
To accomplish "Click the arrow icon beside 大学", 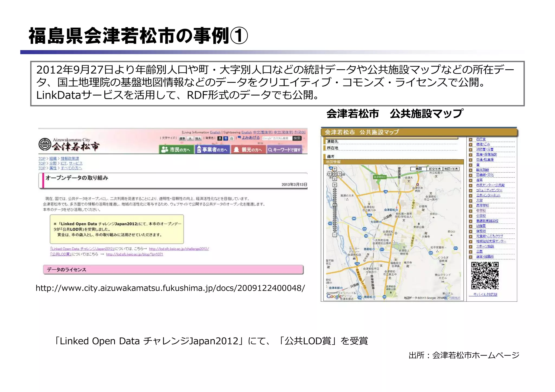I will (471, 201).
